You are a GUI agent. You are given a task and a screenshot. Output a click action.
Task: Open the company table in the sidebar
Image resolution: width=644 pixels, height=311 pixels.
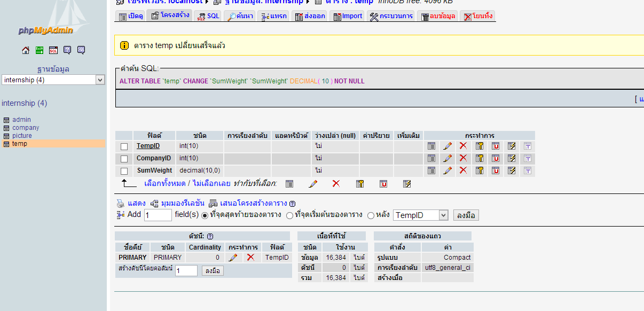[x=26, y=128]
